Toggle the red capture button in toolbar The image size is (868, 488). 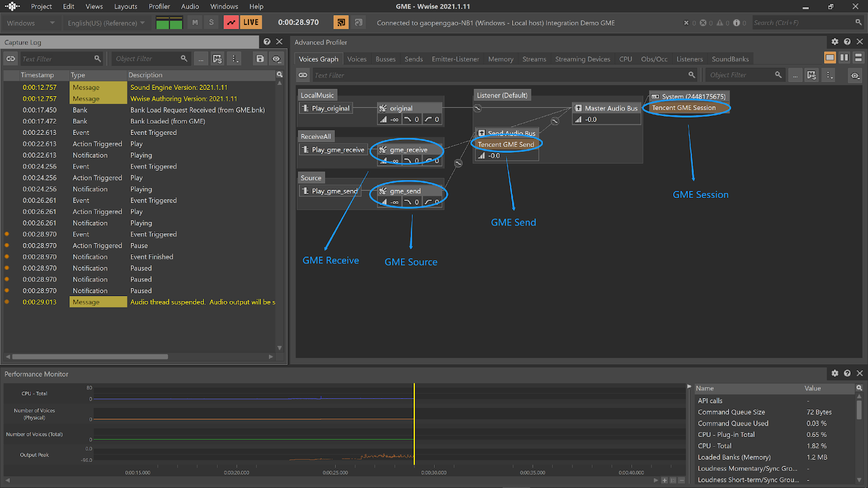(231, 22)
